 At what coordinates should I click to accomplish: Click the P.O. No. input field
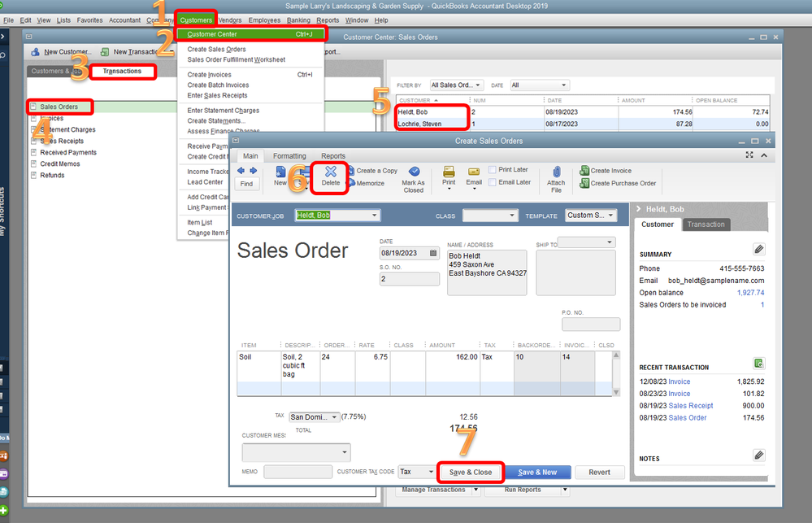(591, 325)
